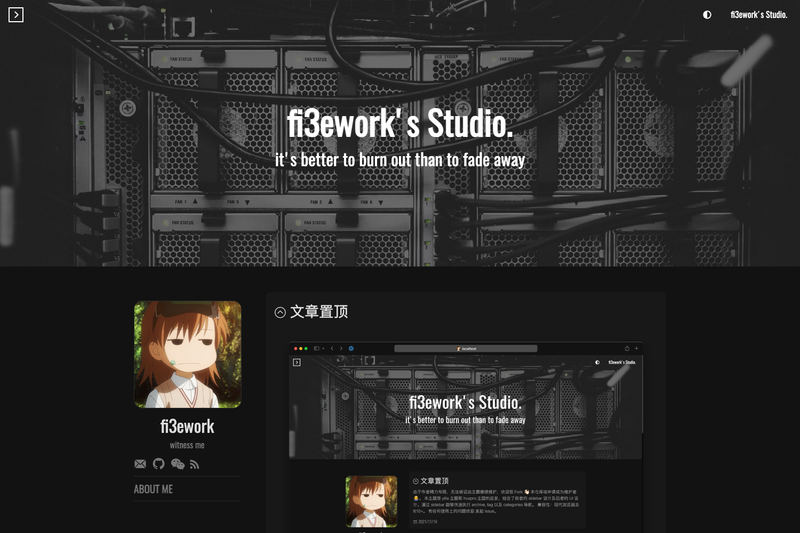800x533 pixels.
Task: Open the email envelope icon
Action: (x=140, y=464)
